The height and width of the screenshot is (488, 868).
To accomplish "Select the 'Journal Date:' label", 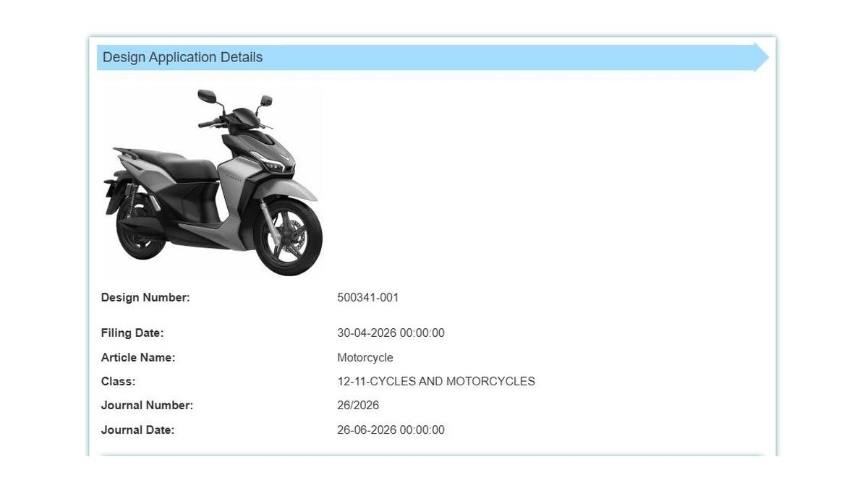I will pos(137,429).
